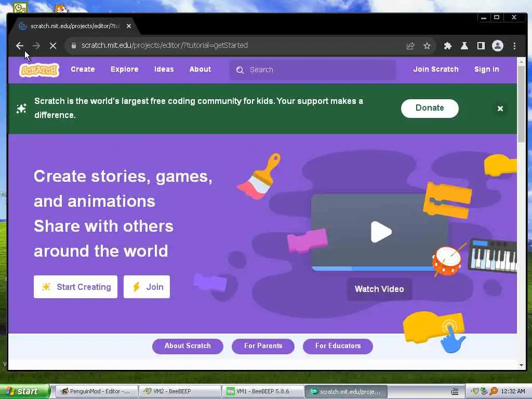
Task: Click the orange magnifier tray icon
Action: (494, 392)
